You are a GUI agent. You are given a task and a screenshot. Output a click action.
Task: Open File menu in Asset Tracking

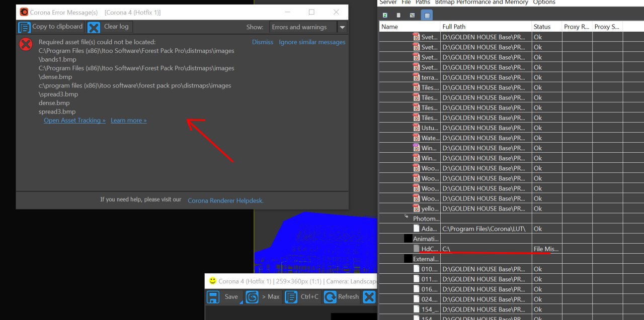(406, 3)
